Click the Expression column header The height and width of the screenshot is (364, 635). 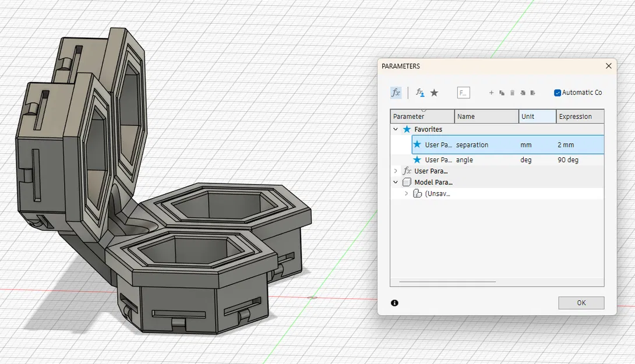575,116
